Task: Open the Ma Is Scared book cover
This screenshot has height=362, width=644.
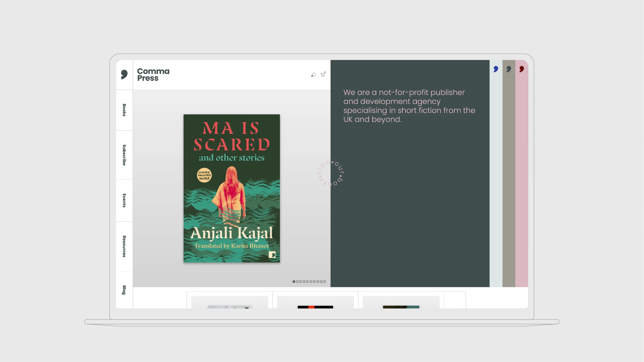Action: point(231,188)
